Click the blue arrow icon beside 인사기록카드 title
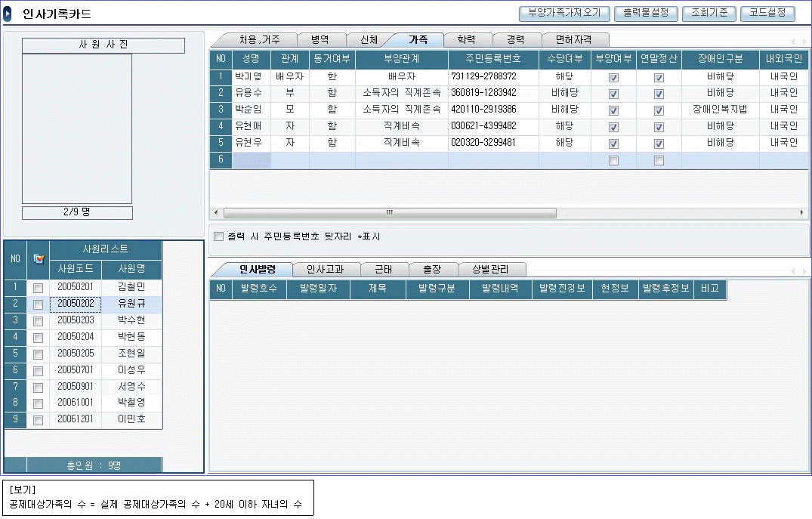Screen dimensions: 812x519 point(8,14)
